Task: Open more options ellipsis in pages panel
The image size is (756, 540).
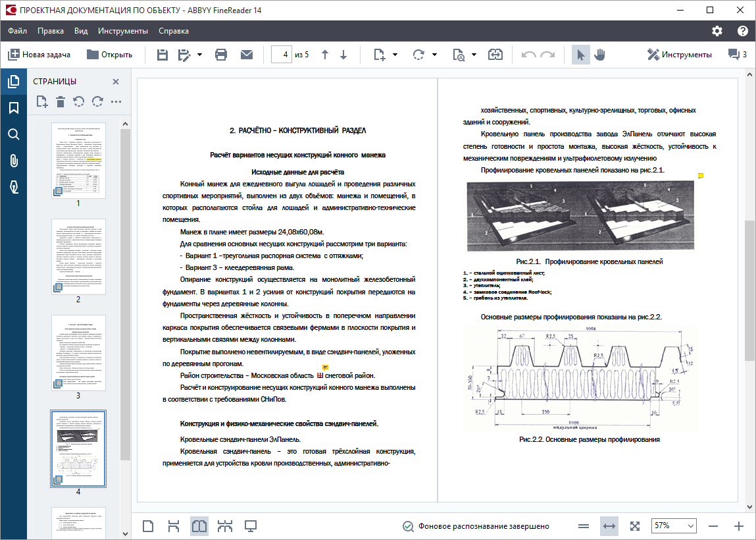Action: tap(116, 101)
